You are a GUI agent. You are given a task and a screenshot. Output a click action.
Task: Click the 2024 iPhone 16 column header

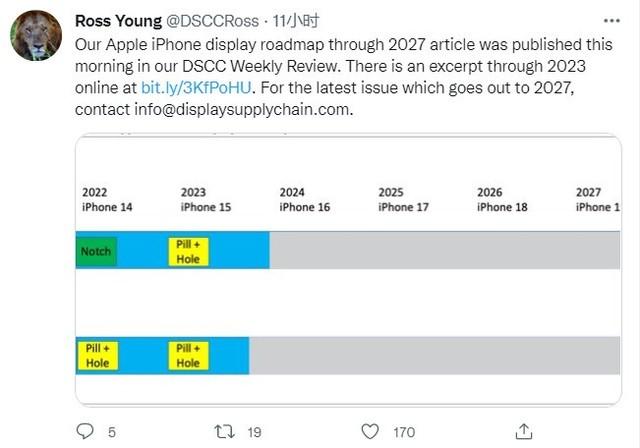[304, 200]
